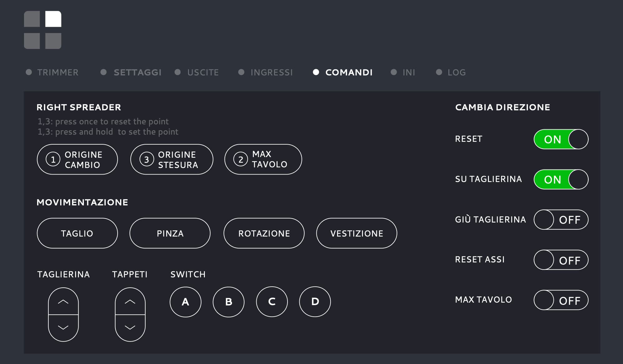
Task: Move Tappeti up with the arrow
Action: tap(130, 301)
